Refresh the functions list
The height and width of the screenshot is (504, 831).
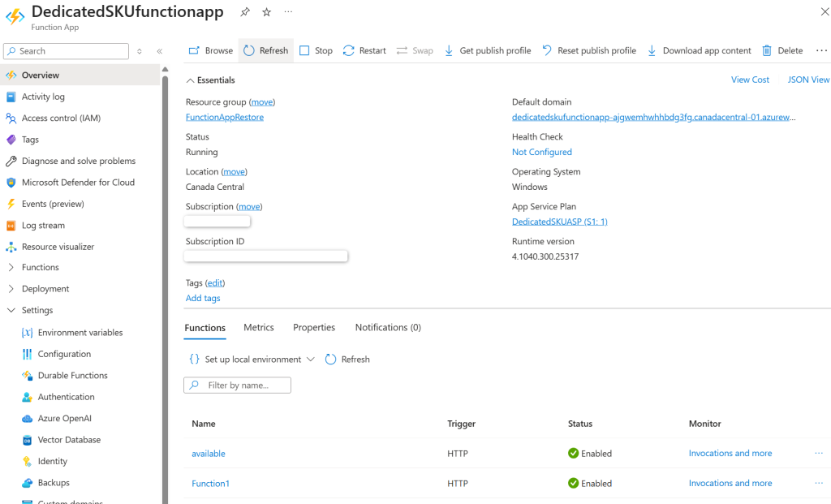(347, 360)
